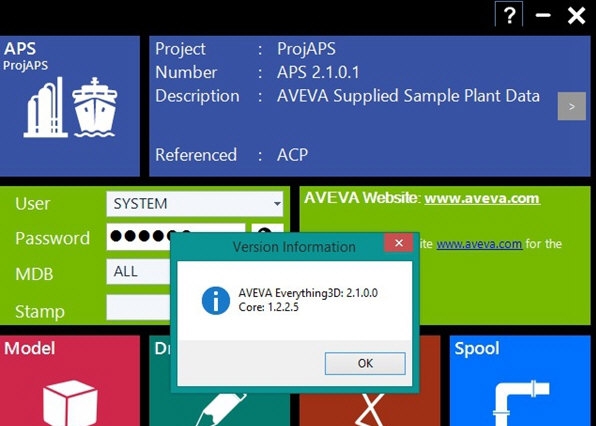This screenshot has width=596, height=426.
Task: Focus the Stamp input field
Action: click(x=138, y=307)
